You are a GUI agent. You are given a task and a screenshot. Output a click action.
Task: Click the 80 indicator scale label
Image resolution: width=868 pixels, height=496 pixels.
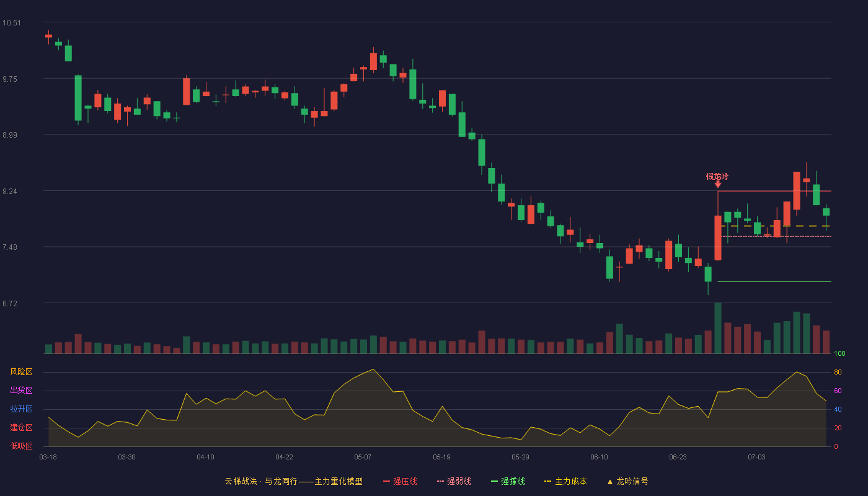tap(838, 373)
